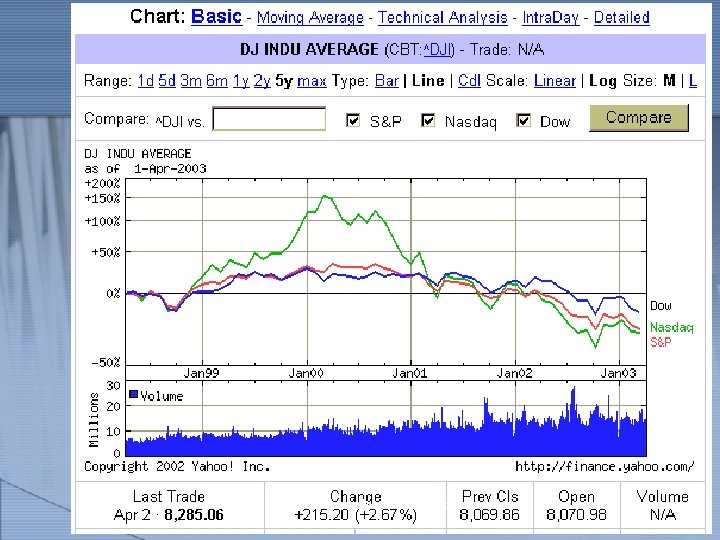Set range to 3m
720x540 pixels.
tap(191, 81)
